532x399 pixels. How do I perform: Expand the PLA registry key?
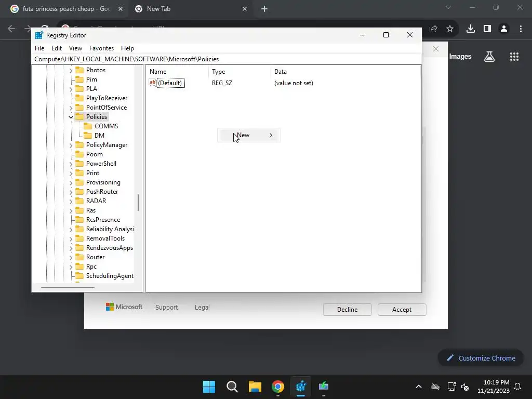coord(71,89)
